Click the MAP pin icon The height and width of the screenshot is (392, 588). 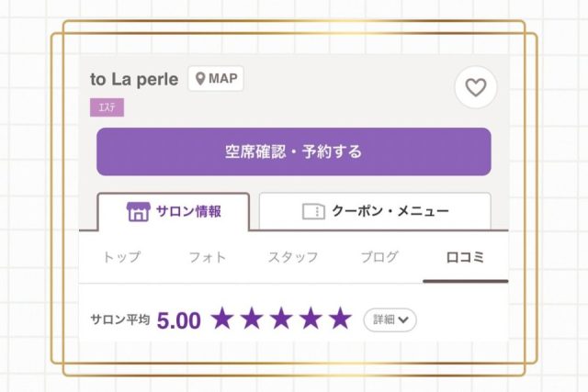click(200, 79)
